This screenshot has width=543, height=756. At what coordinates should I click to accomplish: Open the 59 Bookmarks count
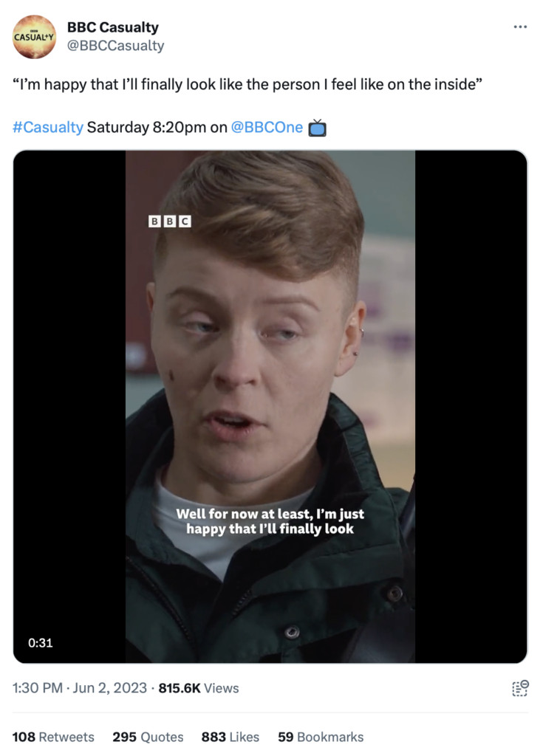click(x=321, y=737)
